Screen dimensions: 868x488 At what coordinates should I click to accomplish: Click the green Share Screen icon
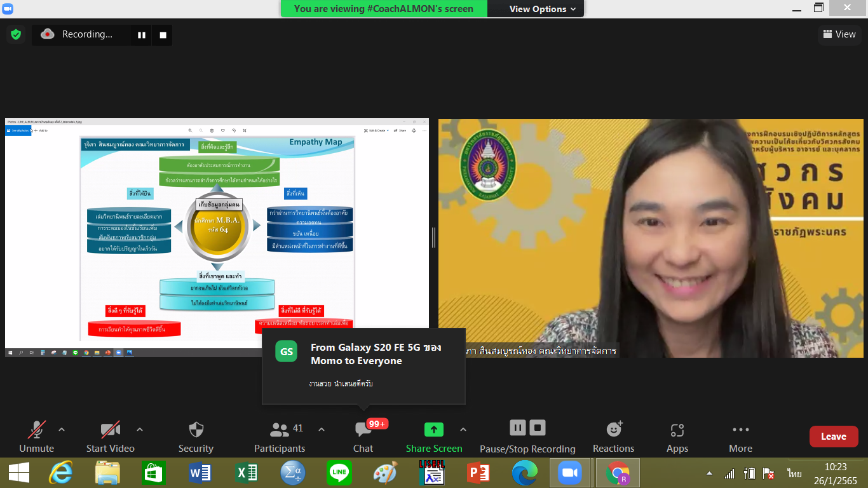point(434,430)
